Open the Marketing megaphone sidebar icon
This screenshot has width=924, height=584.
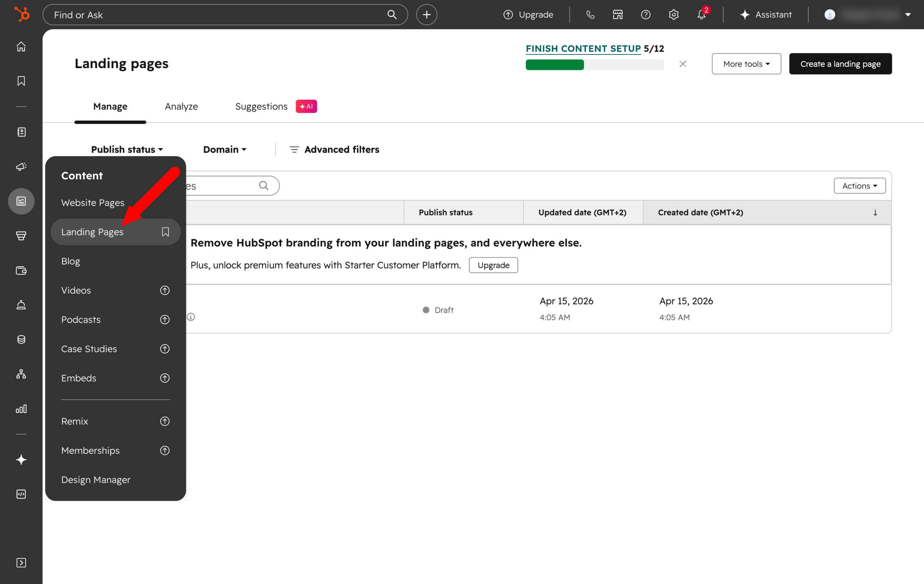21,166
